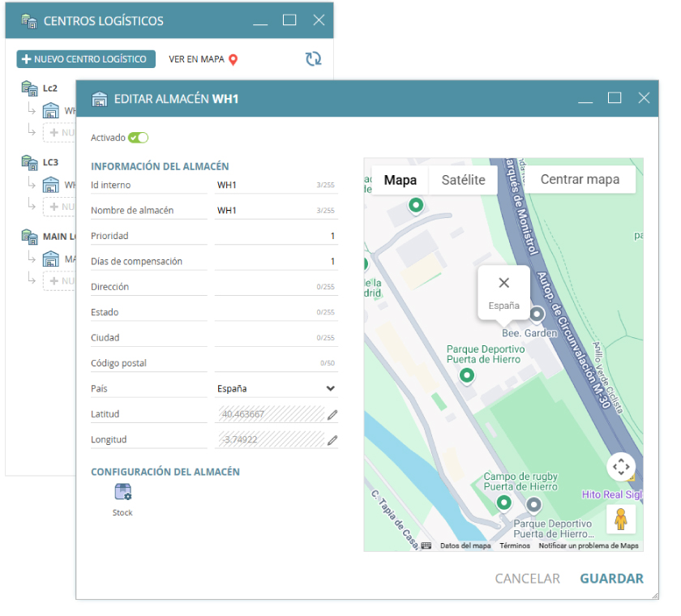Viewport: 681px width, 616px height.
Task: Click the GUARDAR button
Action: (x=611, y=579)
